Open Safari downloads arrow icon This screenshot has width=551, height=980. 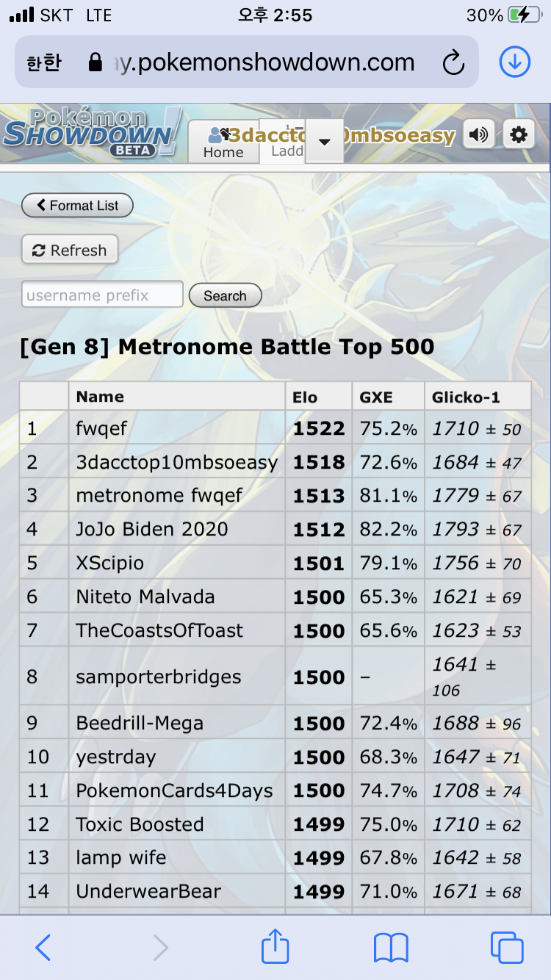point(514,62)
